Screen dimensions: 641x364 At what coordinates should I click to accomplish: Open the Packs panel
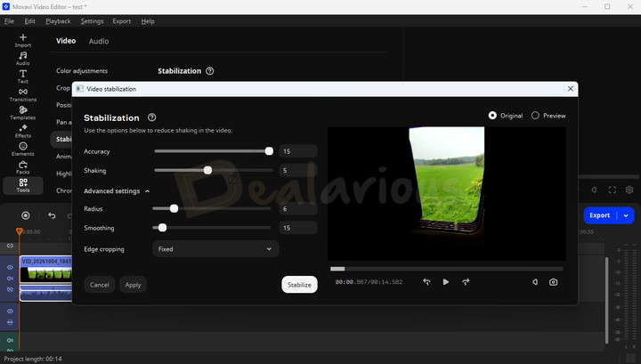23,167
